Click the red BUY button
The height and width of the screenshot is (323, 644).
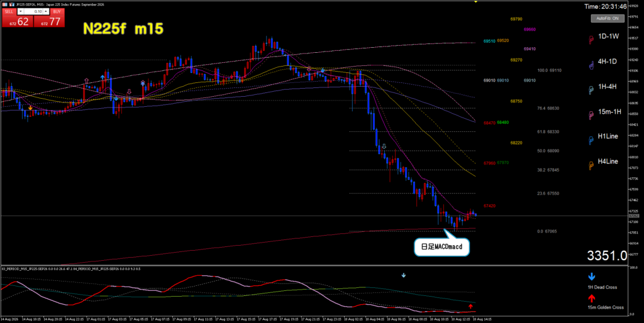(57, 11)
